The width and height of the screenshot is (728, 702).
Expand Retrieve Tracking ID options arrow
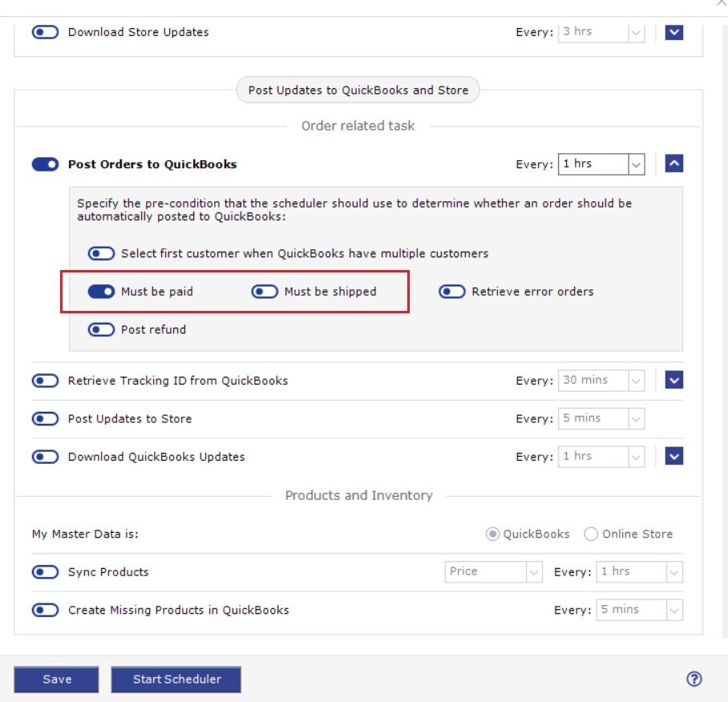click(x=674, y=381)
